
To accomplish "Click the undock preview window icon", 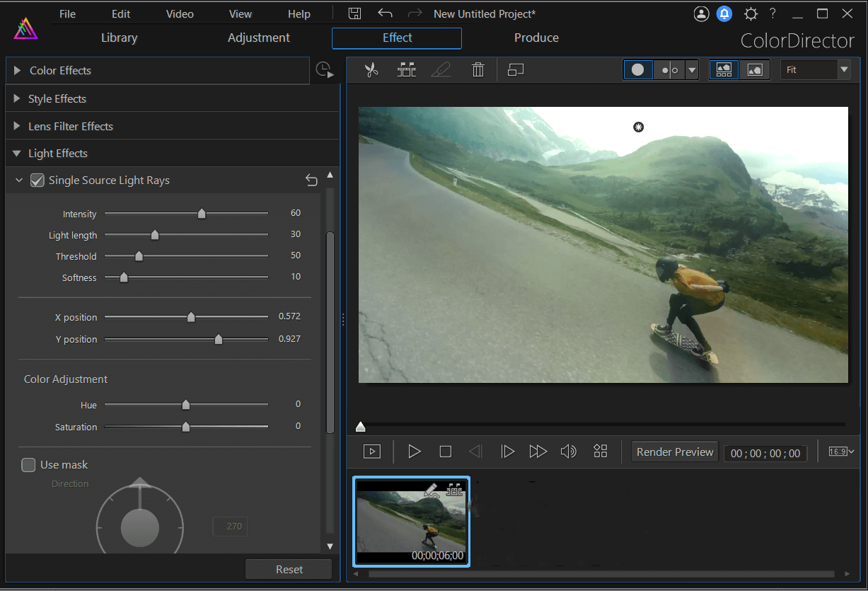I will click(x=516, y=69).
